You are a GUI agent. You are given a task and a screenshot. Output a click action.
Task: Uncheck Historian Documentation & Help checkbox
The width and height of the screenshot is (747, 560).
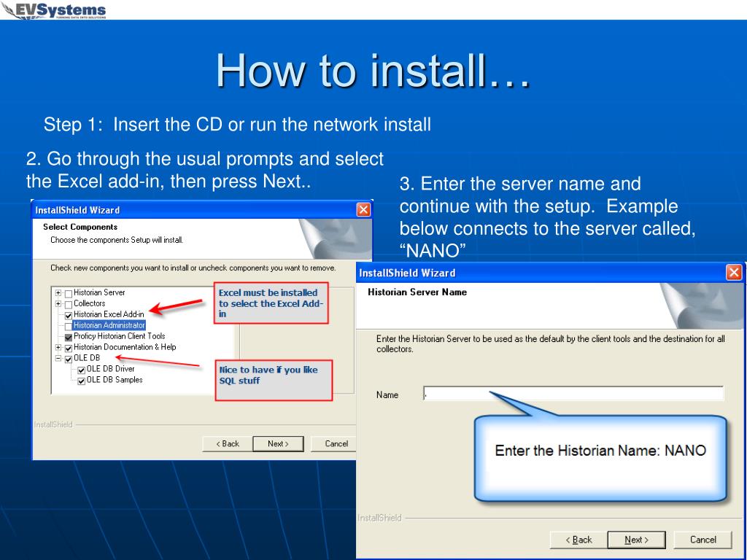69,348
